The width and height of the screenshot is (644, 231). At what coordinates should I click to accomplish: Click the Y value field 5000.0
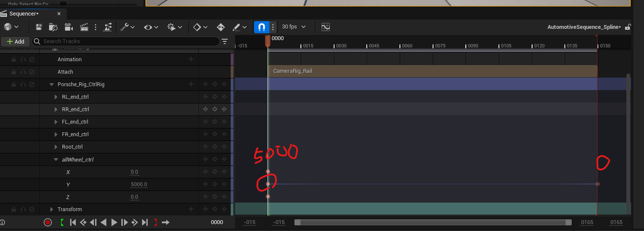(139, 184)
